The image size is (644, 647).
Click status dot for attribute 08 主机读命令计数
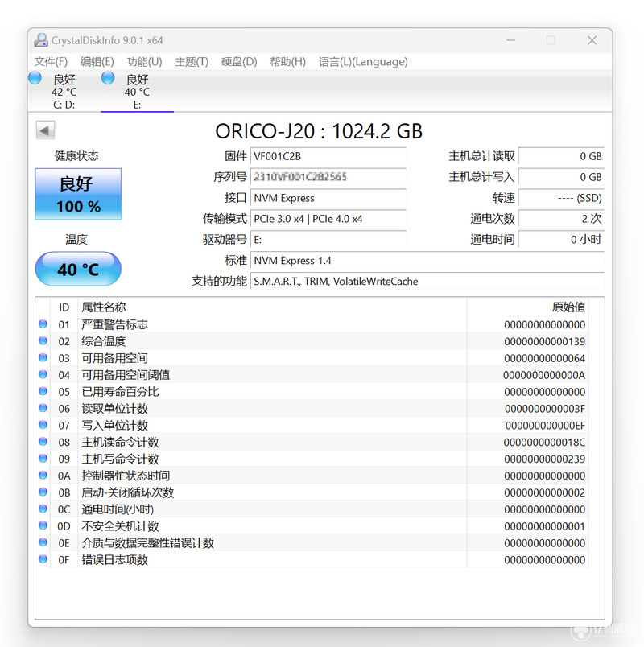(x=43, y=442)
